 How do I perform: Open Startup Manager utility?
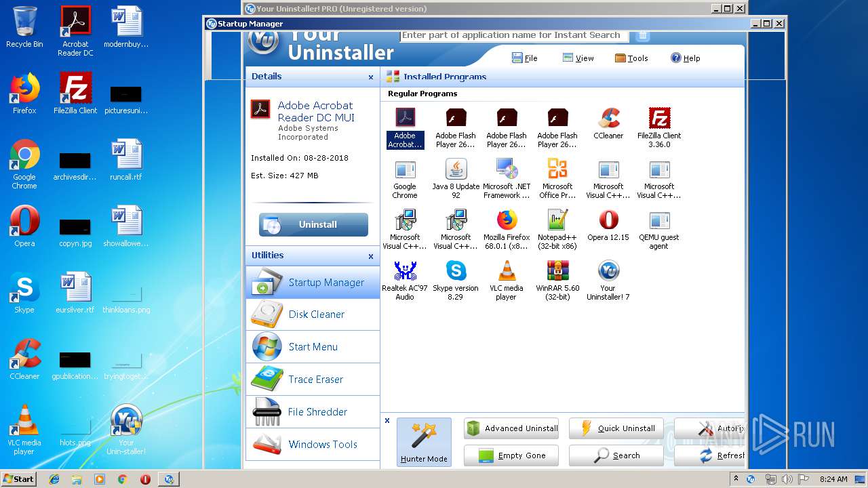click(313, 282)
